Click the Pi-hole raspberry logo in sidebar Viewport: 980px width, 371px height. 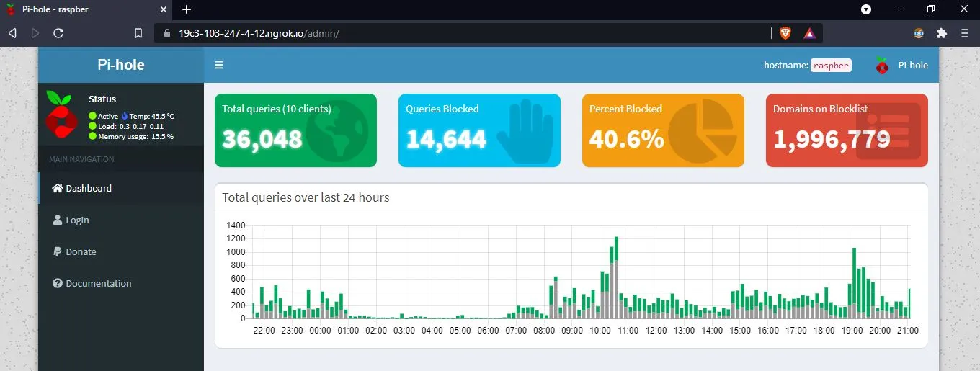point(61,115)
